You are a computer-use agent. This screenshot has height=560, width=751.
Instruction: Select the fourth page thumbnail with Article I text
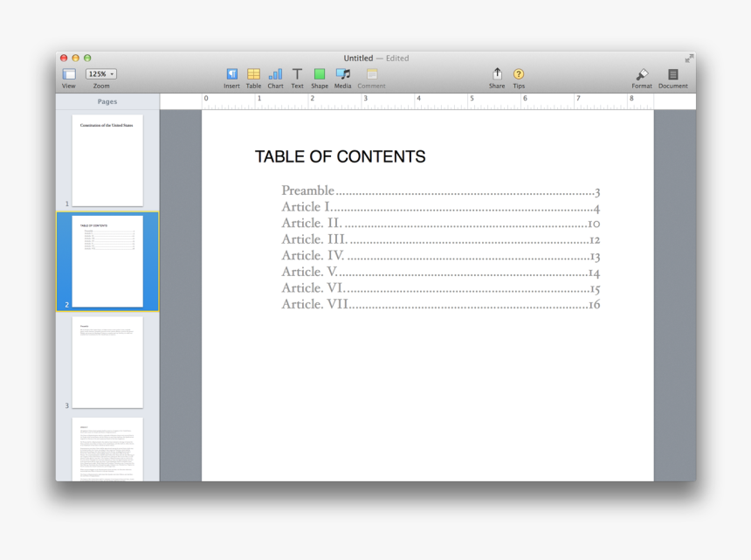[107, 449]
